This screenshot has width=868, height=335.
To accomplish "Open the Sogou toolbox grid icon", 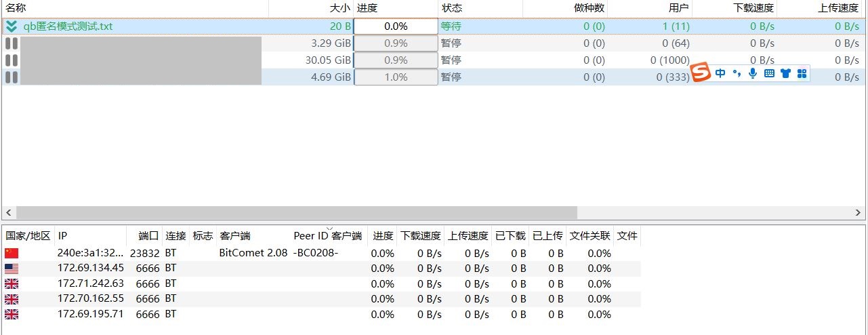I will coord(802,73).
